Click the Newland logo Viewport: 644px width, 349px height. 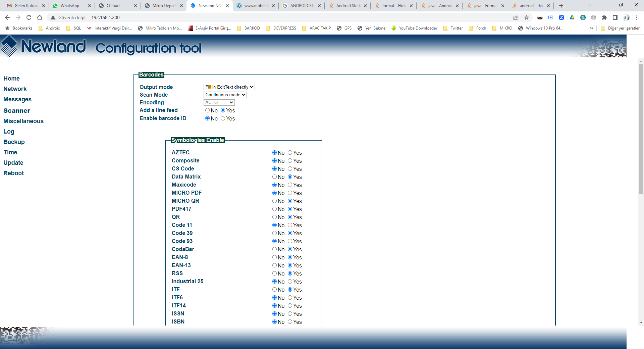tap(44, 46)
